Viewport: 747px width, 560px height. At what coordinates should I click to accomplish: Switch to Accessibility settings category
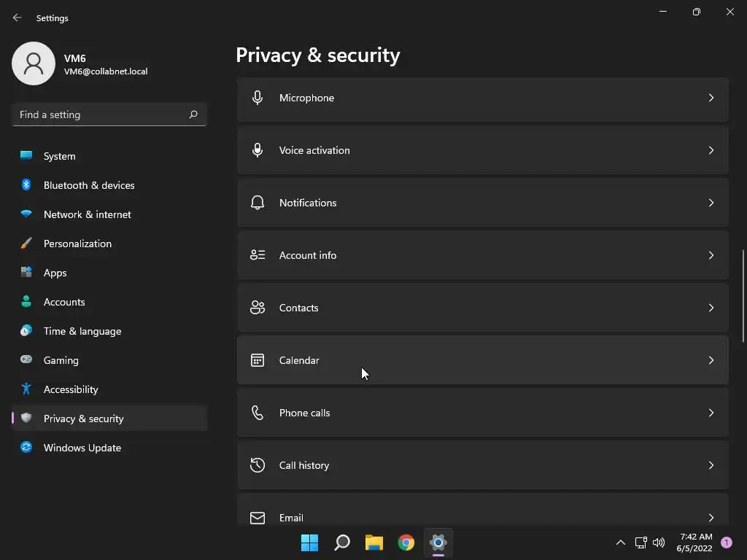coord(71,389)
